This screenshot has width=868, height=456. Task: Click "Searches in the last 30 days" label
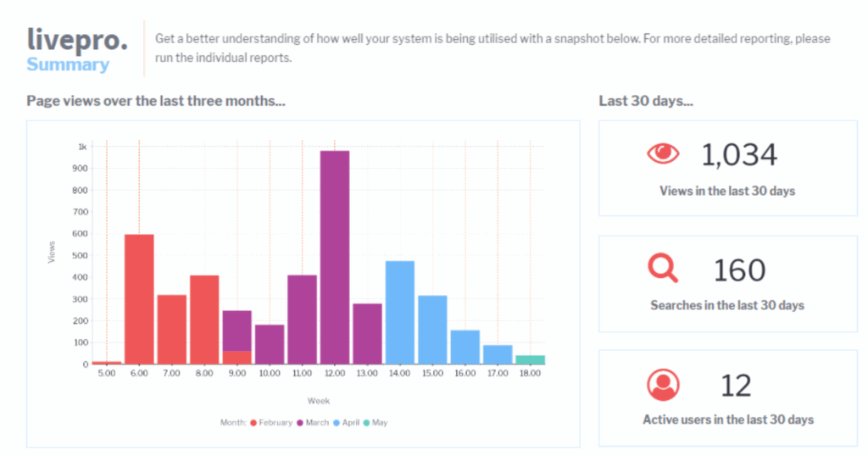coord(727,305)
